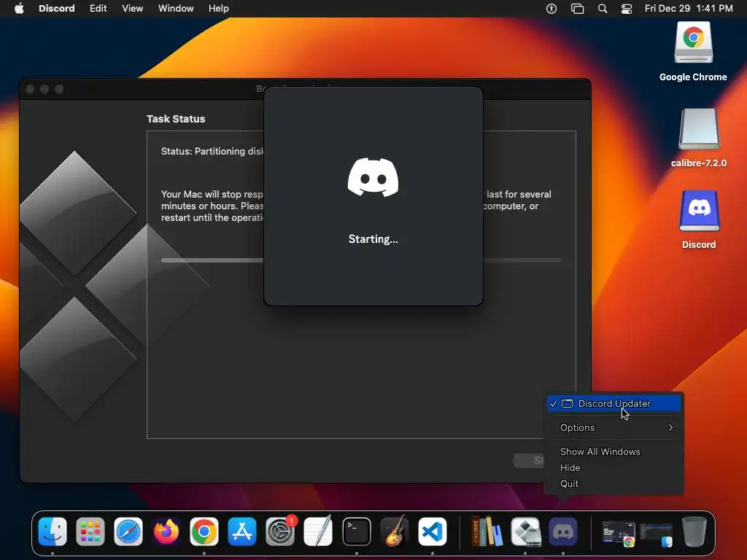The height and width of the screenshot is (560, 747).
Task: Click the Stage Manager windows menu bar icon
Action: [x=577, y=9]
